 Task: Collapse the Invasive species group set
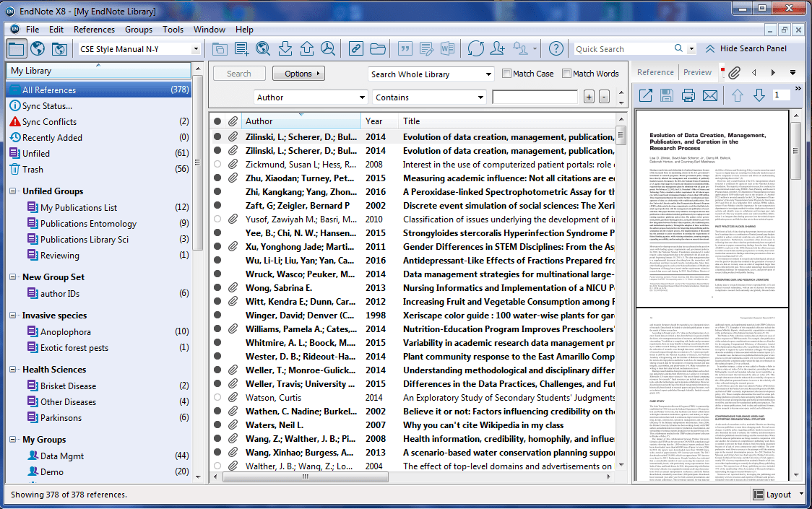[13, 316]
